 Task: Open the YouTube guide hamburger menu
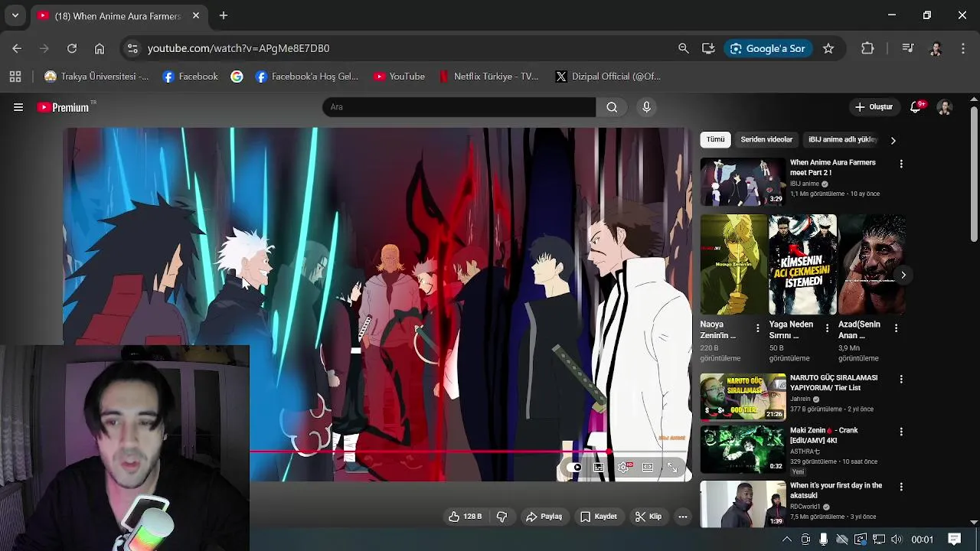[x=18, y=107]
